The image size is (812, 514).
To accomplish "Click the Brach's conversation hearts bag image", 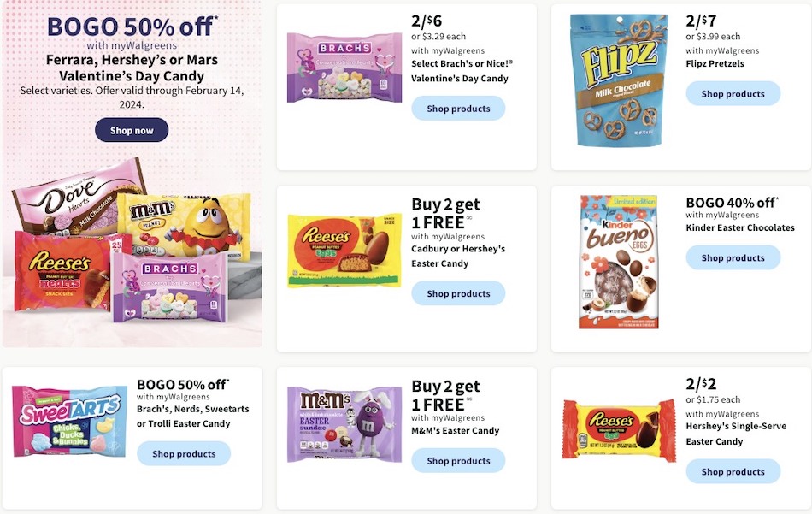I will (344, 67).
